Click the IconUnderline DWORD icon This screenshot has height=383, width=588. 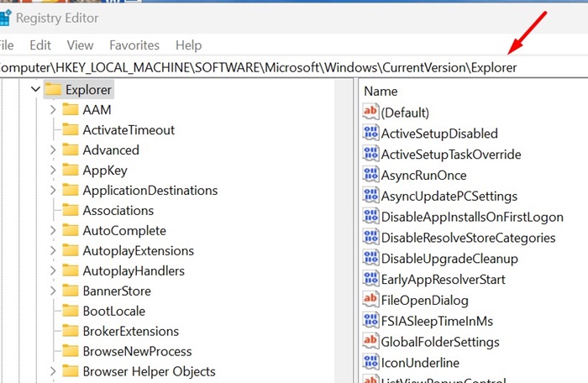[x=370, y=362]
